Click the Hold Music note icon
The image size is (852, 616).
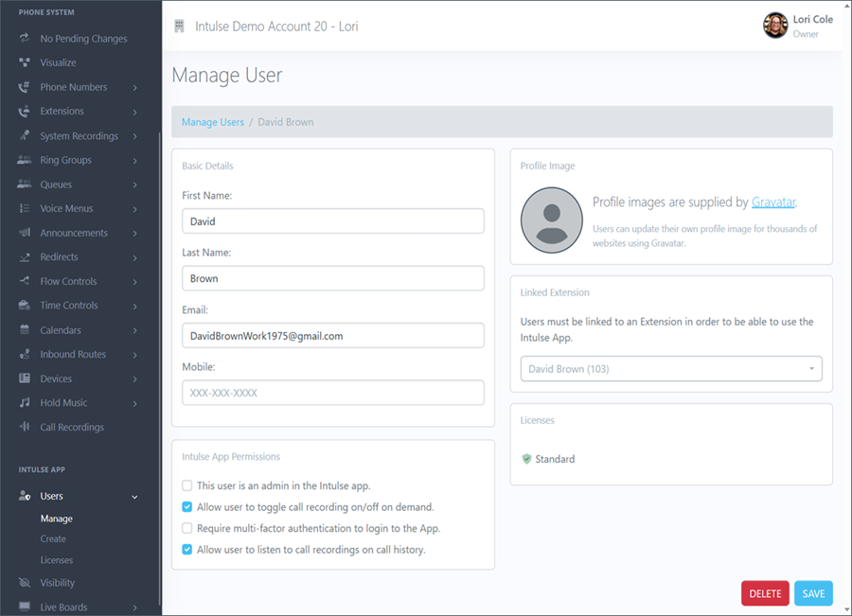click(24, 403)
